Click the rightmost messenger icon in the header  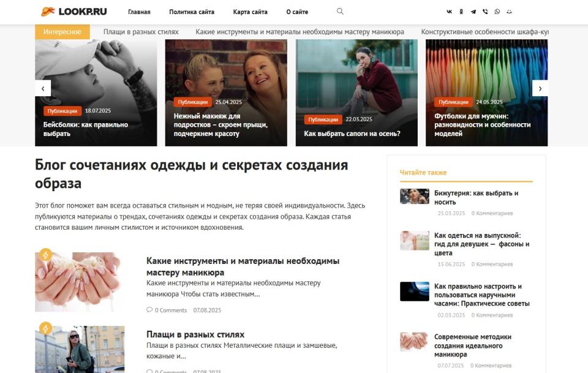[509, 11]
